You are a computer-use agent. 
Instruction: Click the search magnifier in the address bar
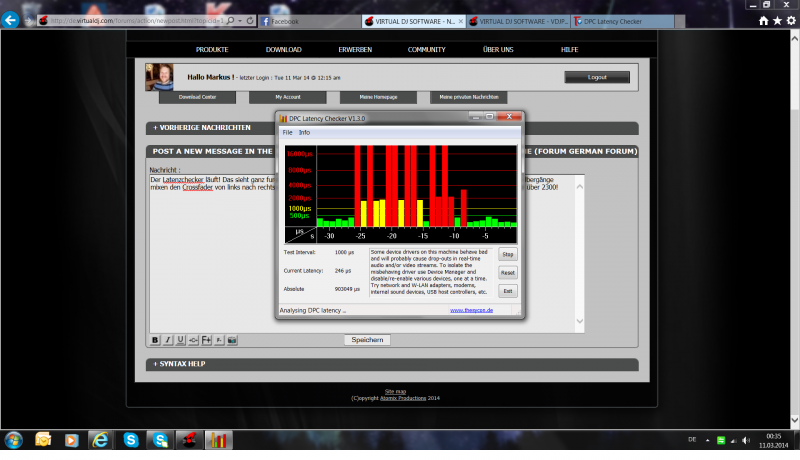coord(231,21)
